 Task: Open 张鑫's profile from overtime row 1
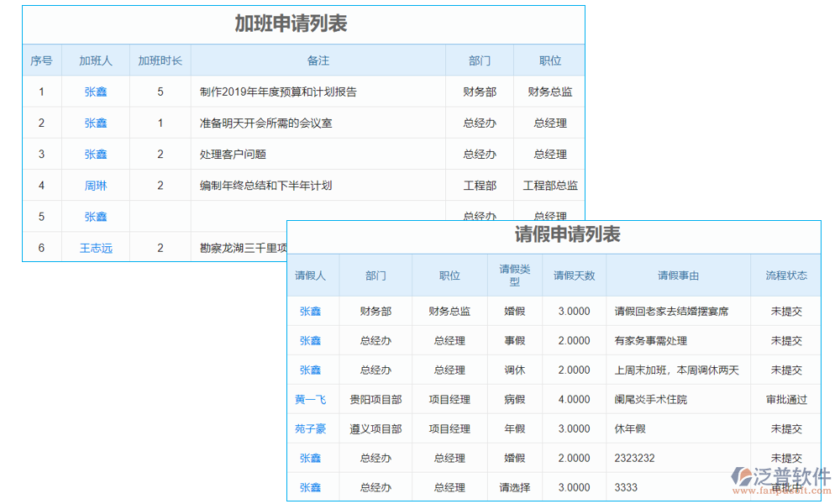coord(95,92)
